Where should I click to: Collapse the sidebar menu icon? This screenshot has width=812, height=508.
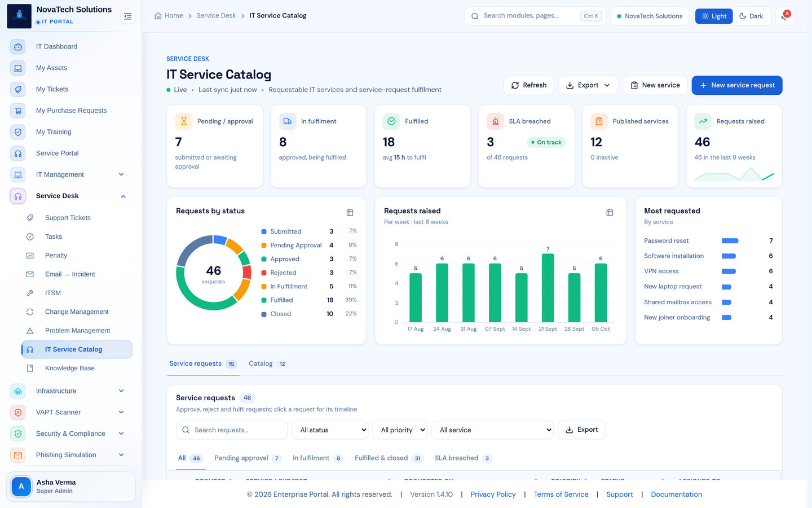tap(128, 16)
